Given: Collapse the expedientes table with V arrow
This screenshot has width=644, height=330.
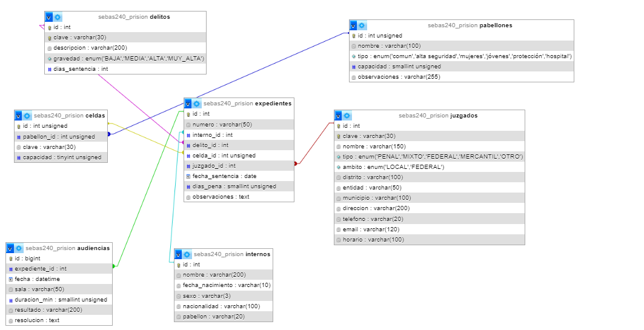Looking at the screenshot, I should coord(188,104).
